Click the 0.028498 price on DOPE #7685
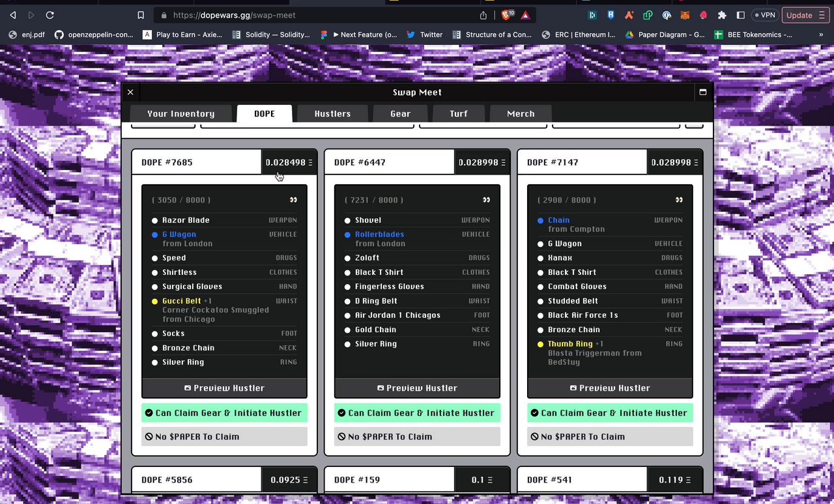Viewport: 834px width, 504px height. (x=289, y=162)
